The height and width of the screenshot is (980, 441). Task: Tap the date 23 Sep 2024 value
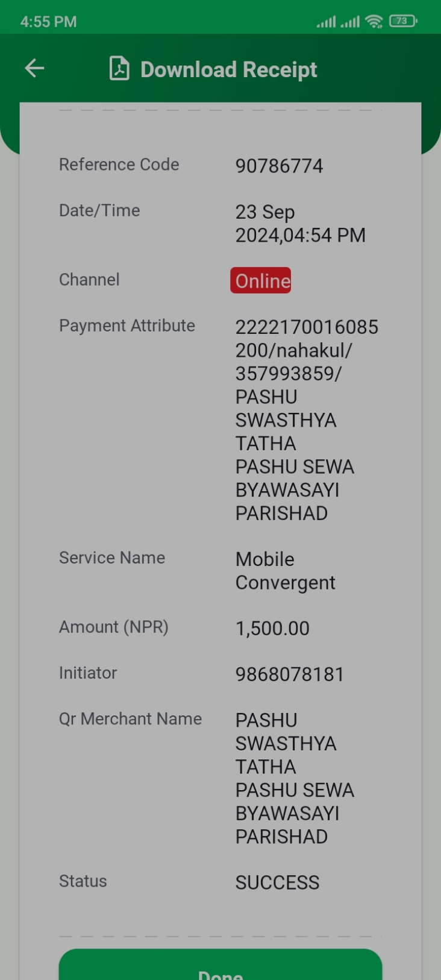(x=300, y=224)
